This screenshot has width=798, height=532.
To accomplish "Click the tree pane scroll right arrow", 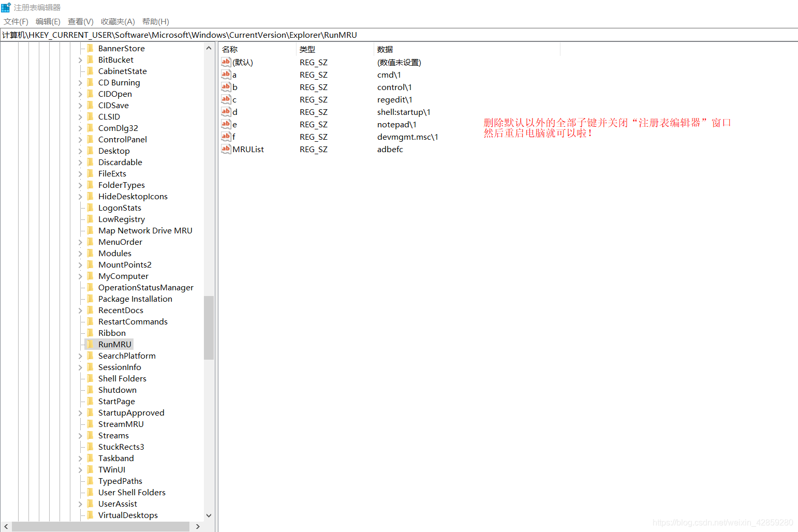I will coord(198,526).
